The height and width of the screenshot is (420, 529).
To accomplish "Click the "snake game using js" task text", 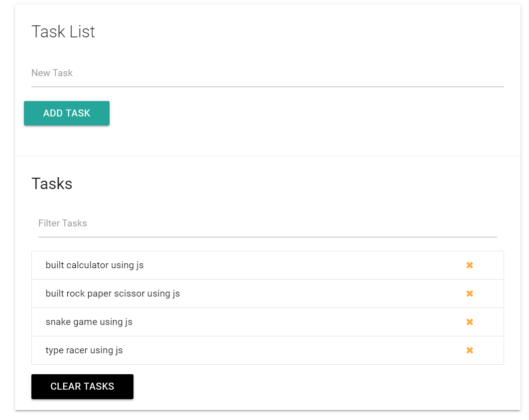I will pyautogui.click(x=89, y=322).
